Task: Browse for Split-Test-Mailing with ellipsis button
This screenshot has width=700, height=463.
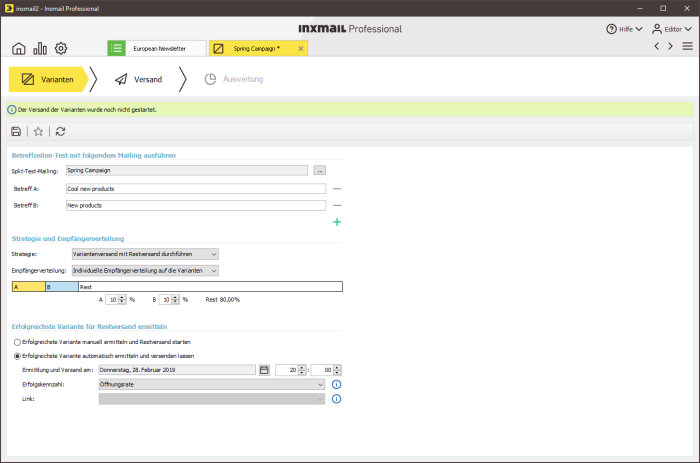Action: 320,171
